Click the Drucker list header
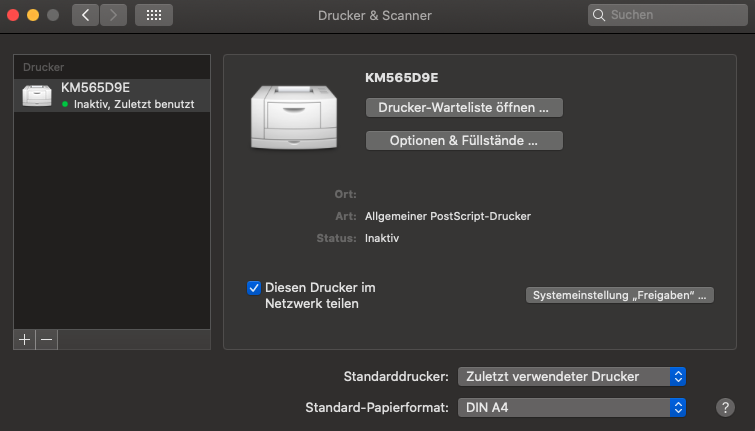This screenshot has width=755, height=431. [111, 67]
